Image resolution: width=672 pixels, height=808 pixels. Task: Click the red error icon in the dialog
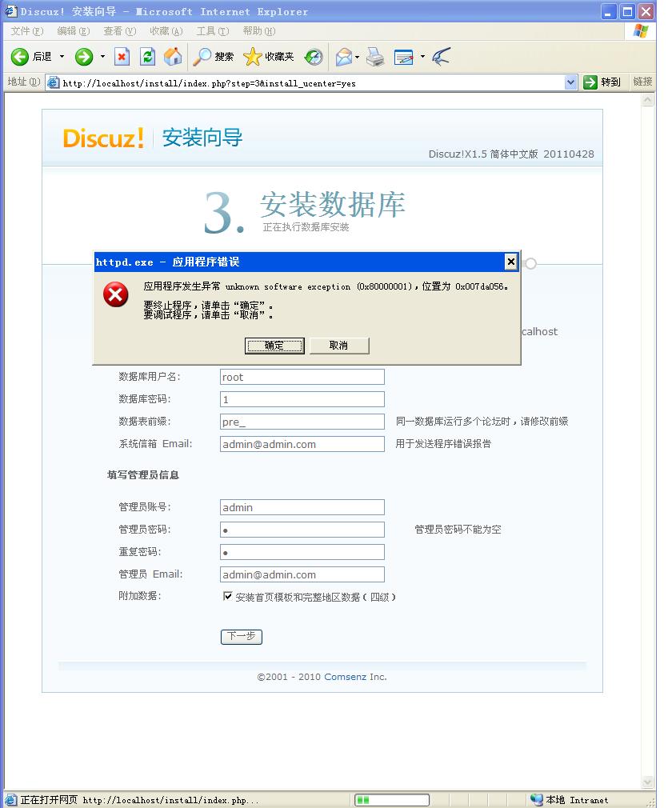[115, 294]
